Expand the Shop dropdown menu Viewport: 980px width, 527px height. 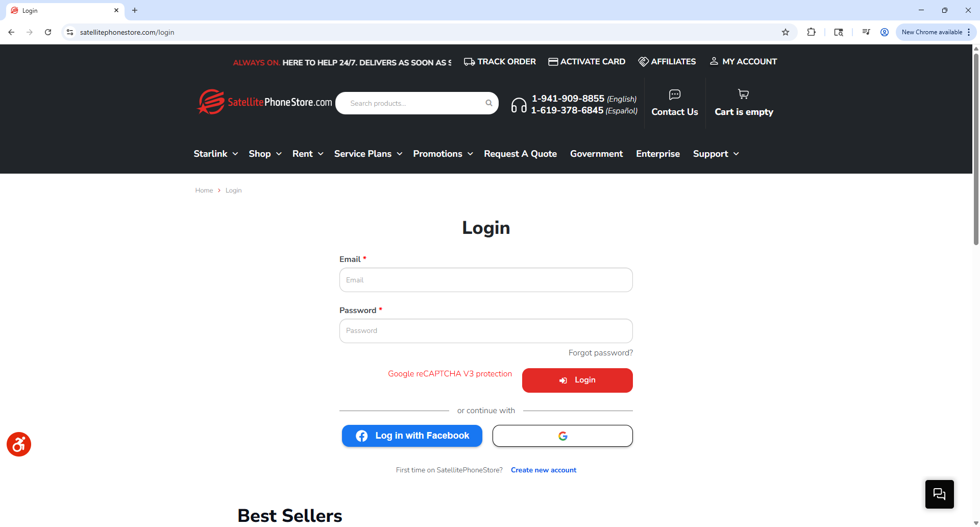click(x=265, y=154)
